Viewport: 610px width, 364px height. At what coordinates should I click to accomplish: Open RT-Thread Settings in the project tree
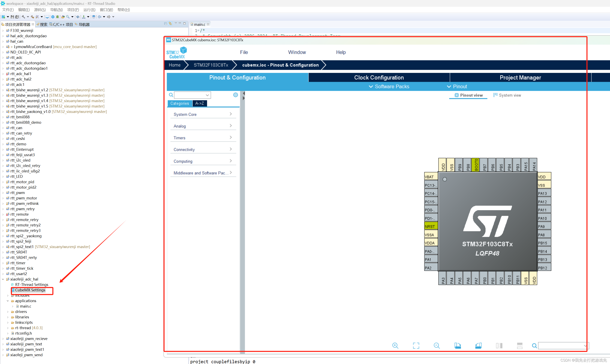pos(32,285)
